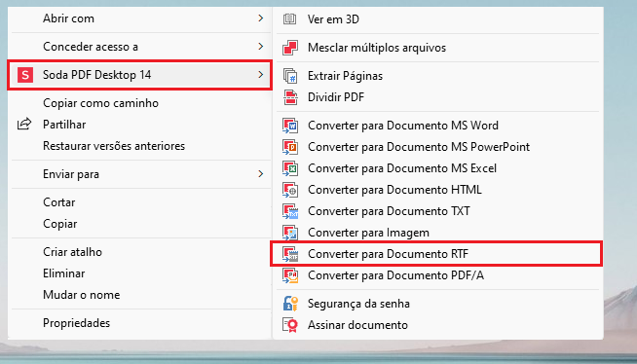Click the image conversion icon
637x364 pixels.
click(290, 233)
